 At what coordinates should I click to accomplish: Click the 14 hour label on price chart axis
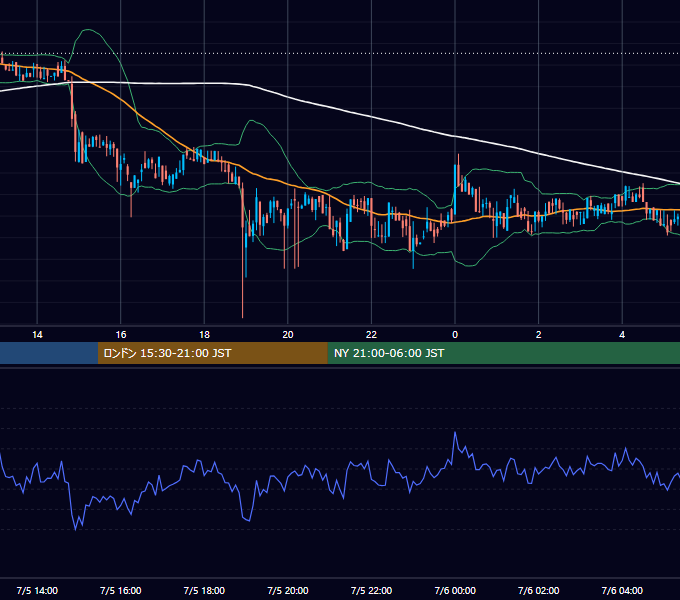pos(37,335)
